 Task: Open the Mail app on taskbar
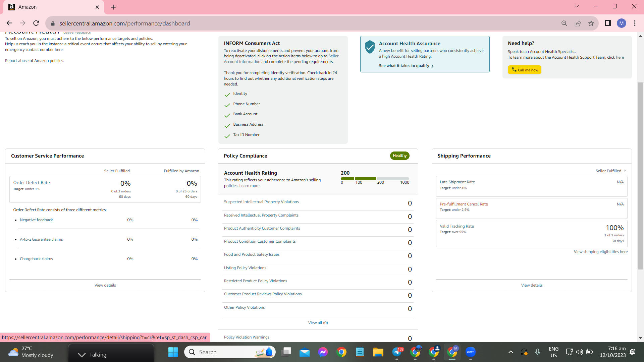click(305, 352)
